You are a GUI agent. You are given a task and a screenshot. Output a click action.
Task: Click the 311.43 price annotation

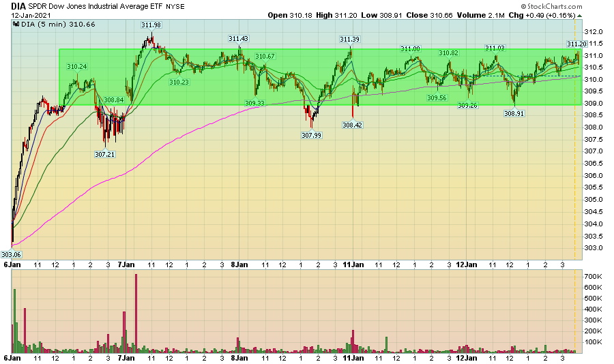(239, 39)
